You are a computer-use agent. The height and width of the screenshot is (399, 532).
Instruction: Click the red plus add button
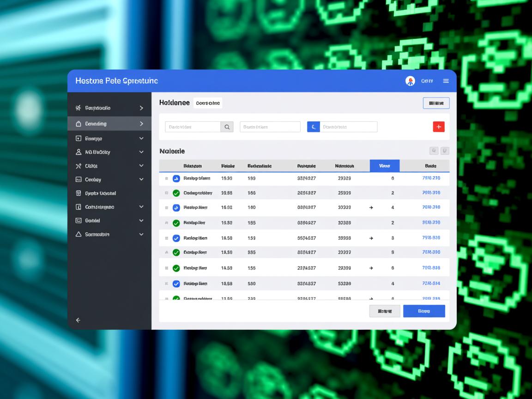tap(438, 127)
